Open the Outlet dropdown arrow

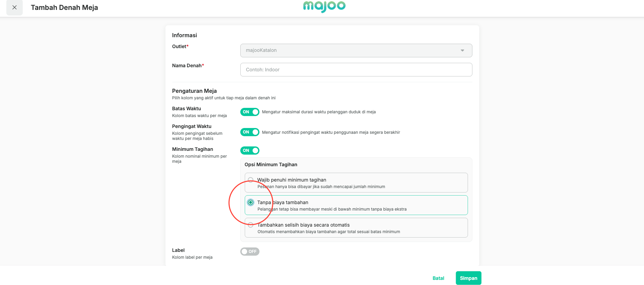click(462, 51)
